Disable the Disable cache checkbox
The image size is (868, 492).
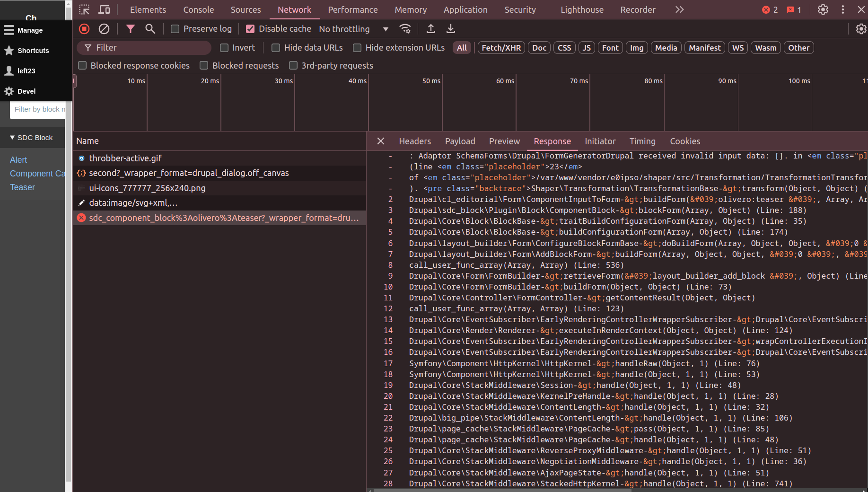(x=250, y=29)
